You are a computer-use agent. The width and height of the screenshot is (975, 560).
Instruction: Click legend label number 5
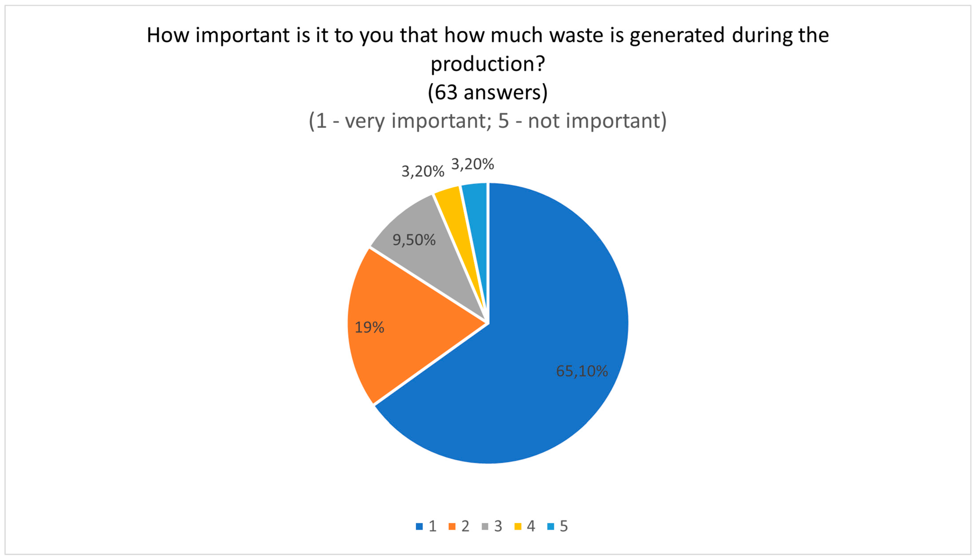563,526
